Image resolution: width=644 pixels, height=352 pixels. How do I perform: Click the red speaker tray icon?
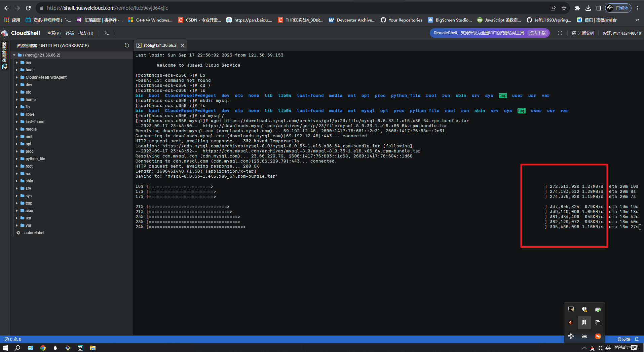tap(571, 323)
